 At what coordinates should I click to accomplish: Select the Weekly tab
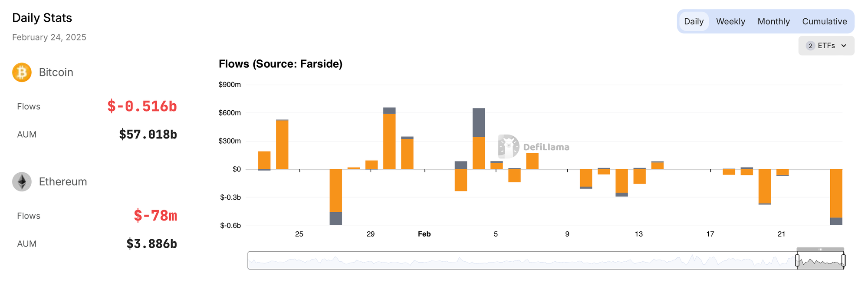[730, 21]
